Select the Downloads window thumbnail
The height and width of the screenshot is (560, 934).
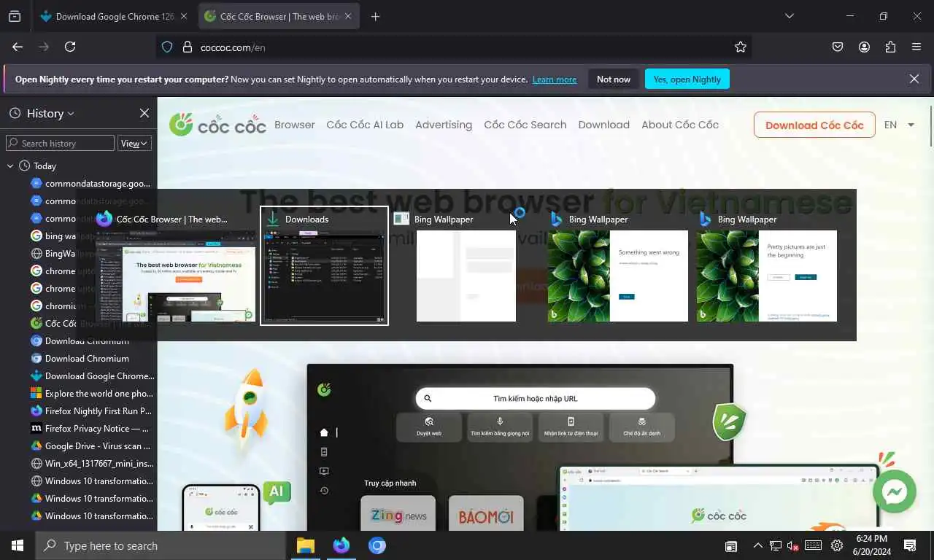(324, 266)
